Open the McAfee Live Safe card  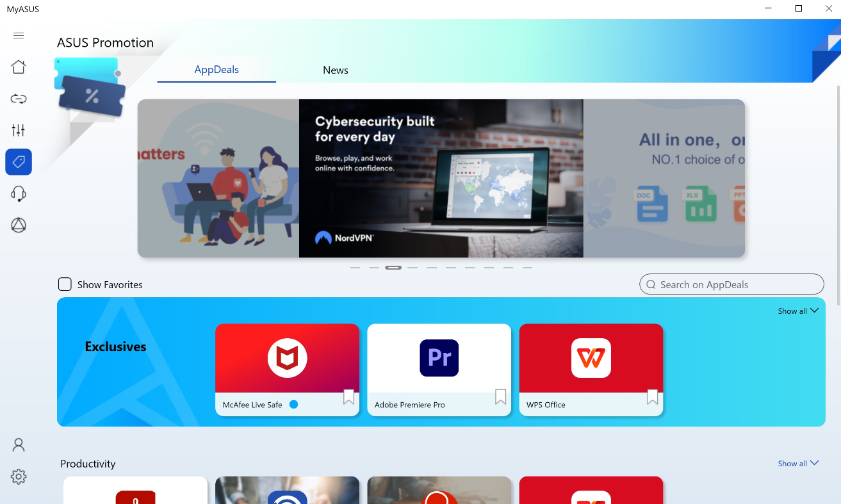pos(287,370)
